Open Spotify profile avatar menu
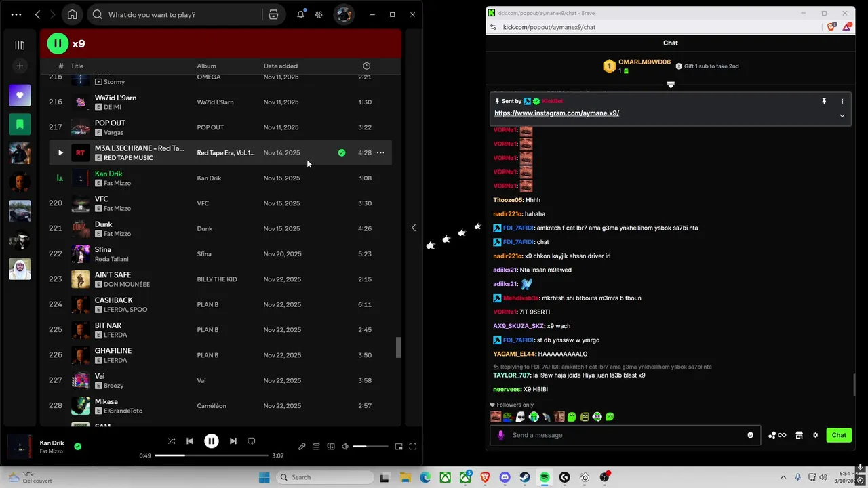The height and width of the screenshot is (488, 868). click(x=344, y=14)
